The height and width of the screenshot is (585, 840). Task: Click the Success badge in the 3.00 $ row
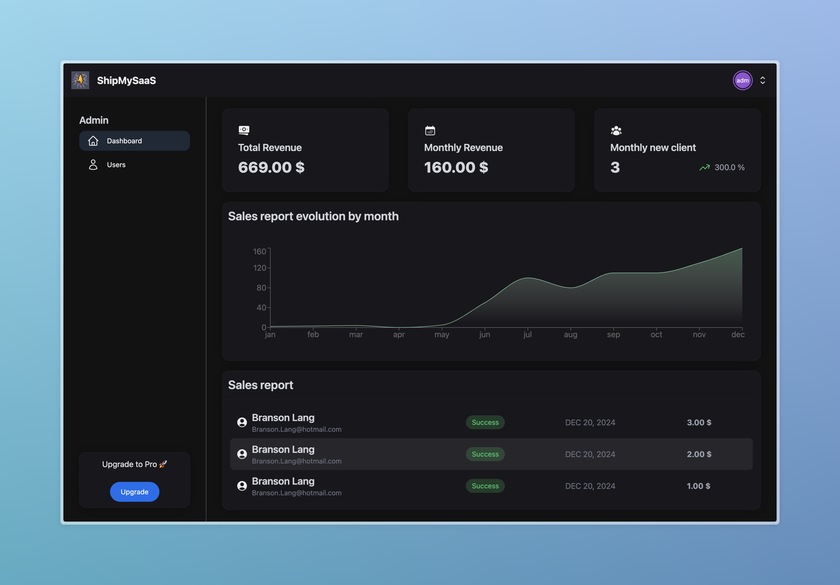(485, 423)
